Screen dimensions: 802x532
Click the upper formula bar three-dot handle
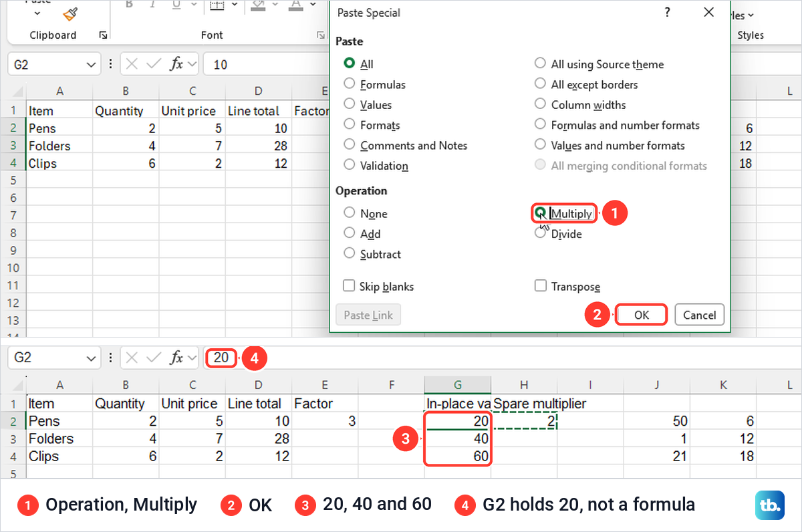[110, 64]
